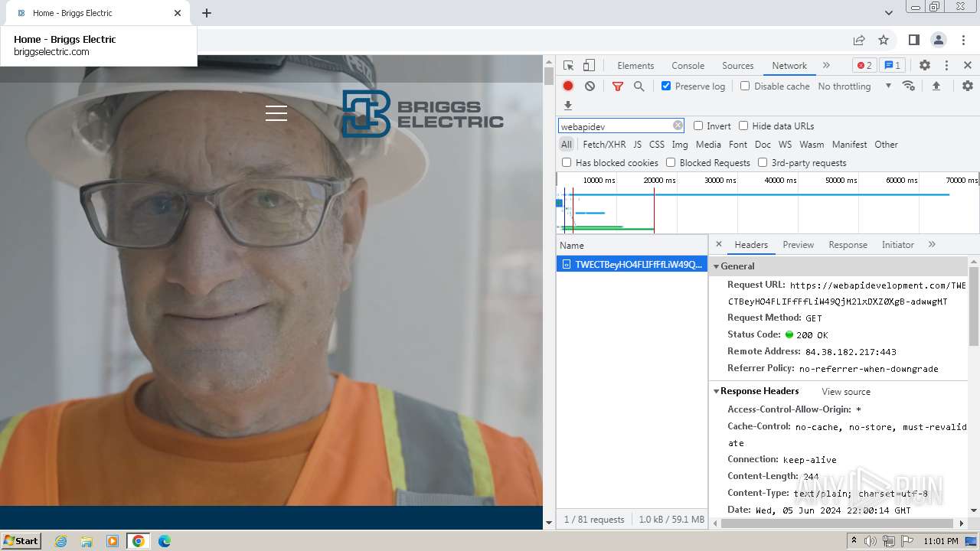
Task: Uncheck the Preserve log checkbox
Action: [666, 86]
